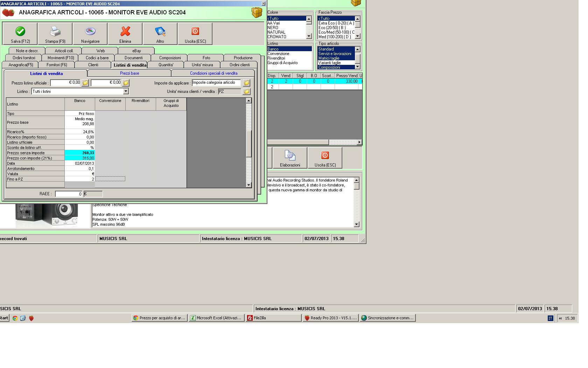
Task: Open the Prezzi base sub-tab
Action: [129, 73]
